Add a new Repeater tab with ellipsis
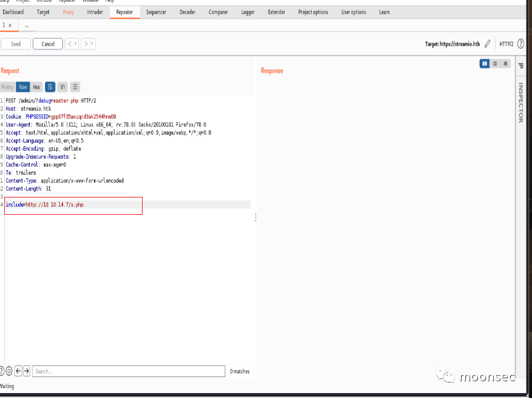Screen dimensions: 532x398 tap(27, 25)
